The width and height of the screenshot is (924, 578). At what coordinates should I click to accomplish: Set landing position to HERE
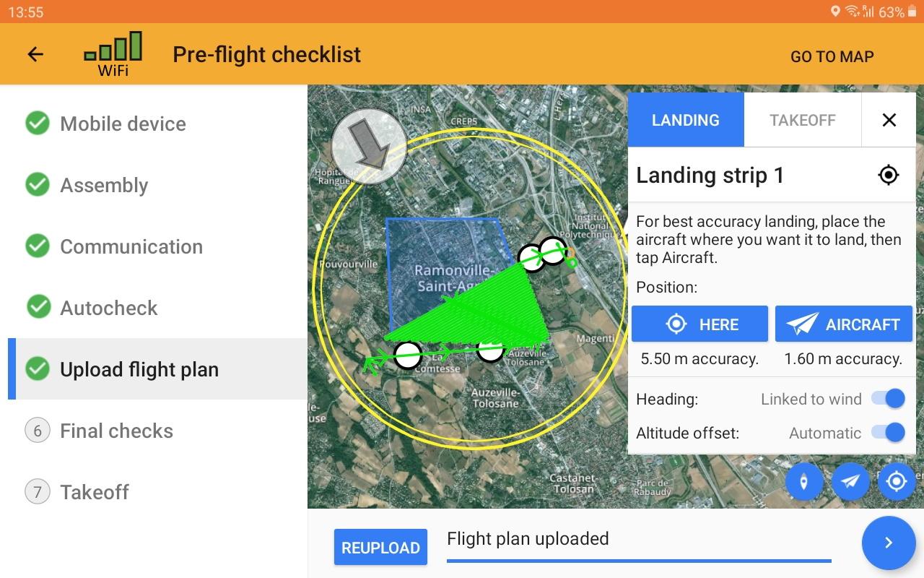(x=699, y=324)
